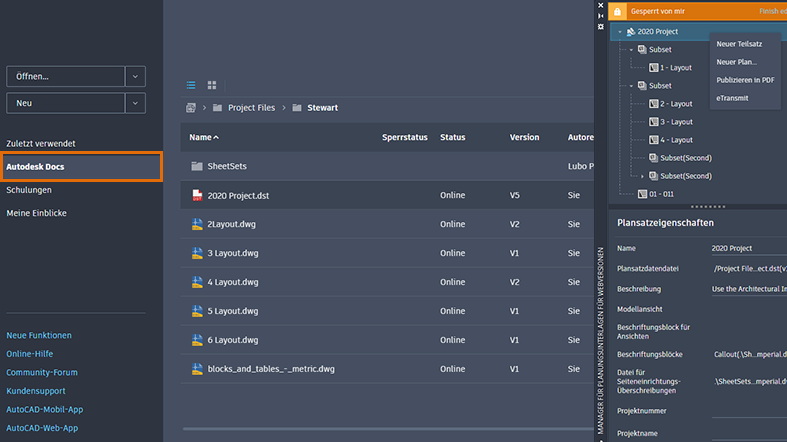The image size is (787, 442).
Task: Click the lock icon in orange bar
Action: 617,11
